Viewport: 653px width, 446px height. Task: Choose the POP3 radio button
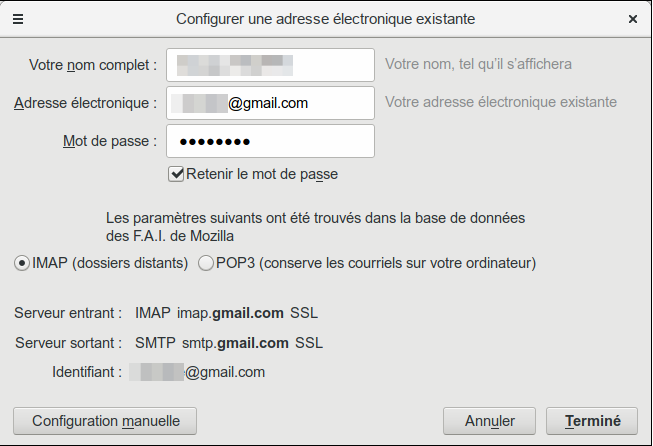207,264
